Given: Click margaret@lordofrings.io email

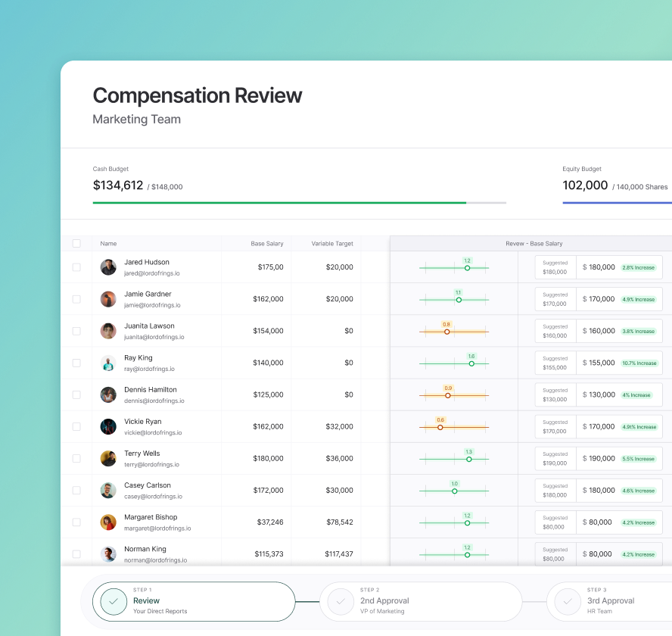Looking at the screenshot, I should point(157,528).
